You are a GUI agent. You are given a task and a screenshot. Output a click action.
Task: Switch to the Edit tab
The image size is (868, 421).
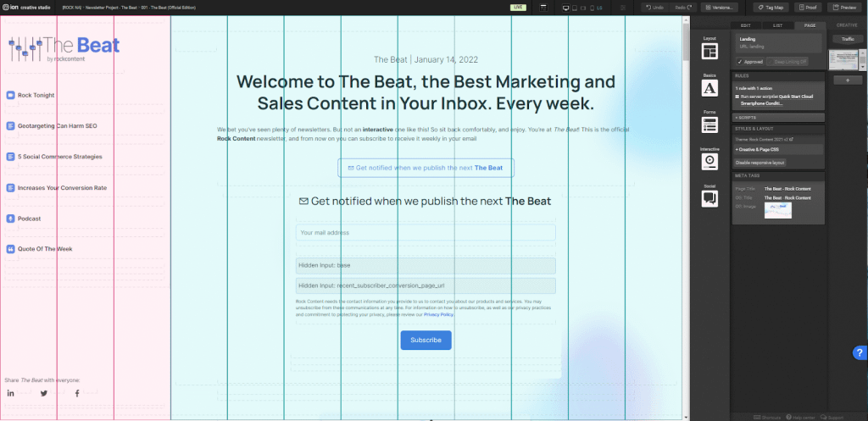(x=747, y=25)
